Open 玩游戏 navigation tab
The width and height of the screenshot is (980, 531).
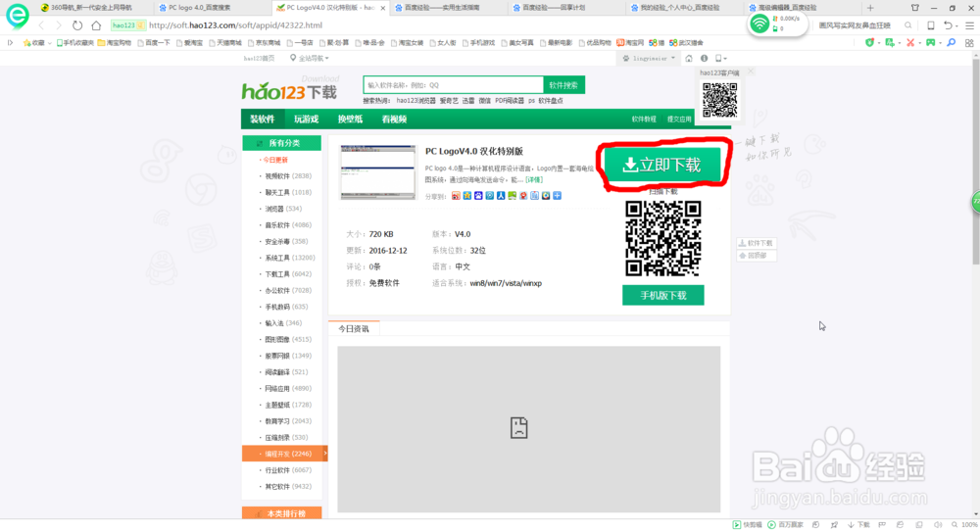(x=306, y=120)
